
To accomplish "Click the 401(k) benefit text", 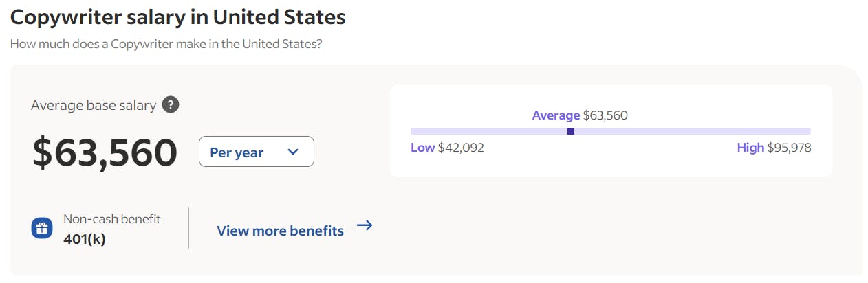I will [x=85, y=239].
